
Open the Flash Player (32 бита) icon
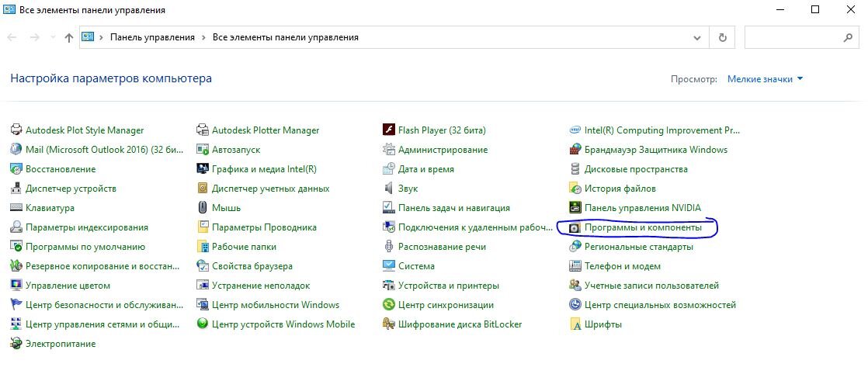coord(389,130)
